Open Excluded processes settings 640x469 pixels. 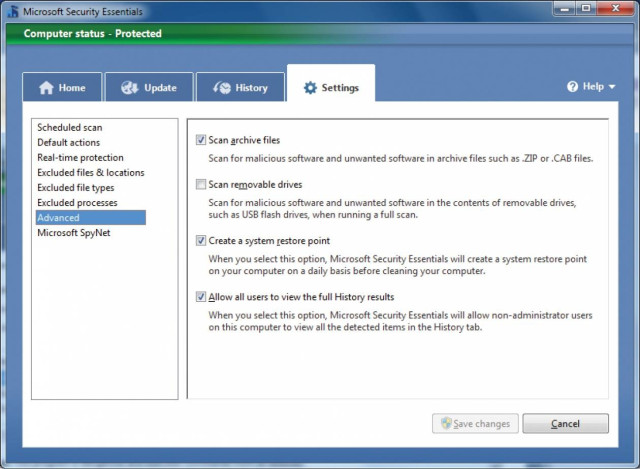tap(77, 203)
